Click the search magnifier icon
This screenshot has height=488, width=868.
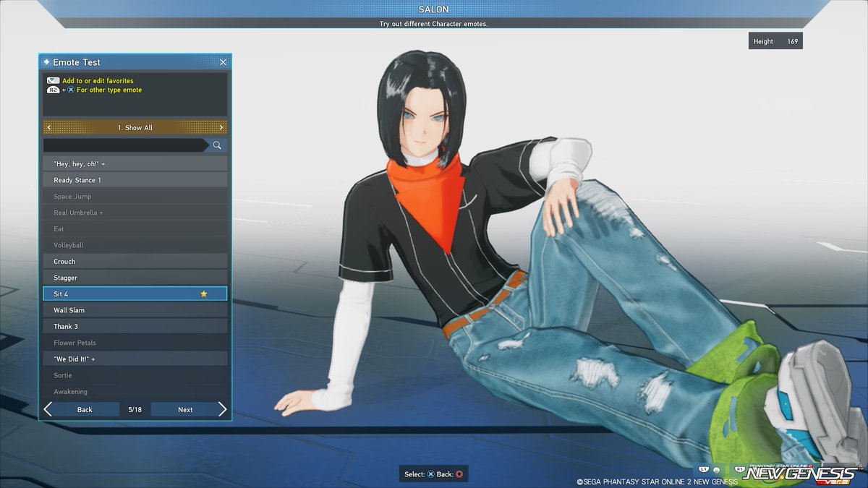[x=217, y=145]
